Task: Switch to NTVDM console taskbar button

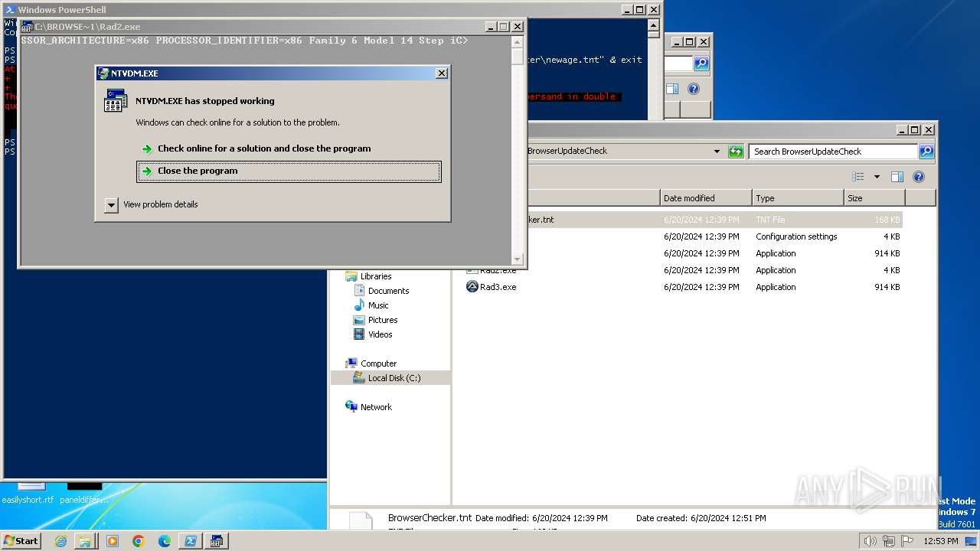Action: pos(217,541)
